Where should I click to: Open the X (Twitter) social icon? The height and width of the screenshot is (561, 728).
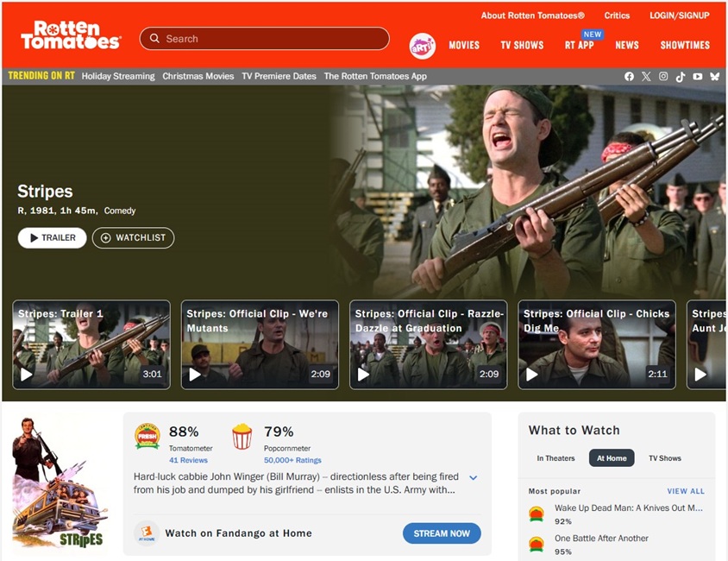click(x=646, y=76)
